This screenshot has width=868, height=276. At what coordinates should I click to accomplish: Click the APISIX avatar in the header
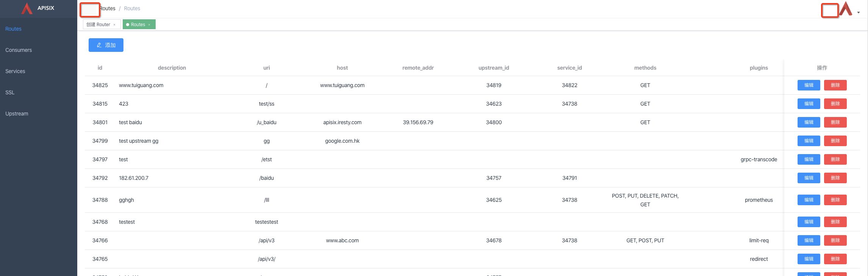846,9
